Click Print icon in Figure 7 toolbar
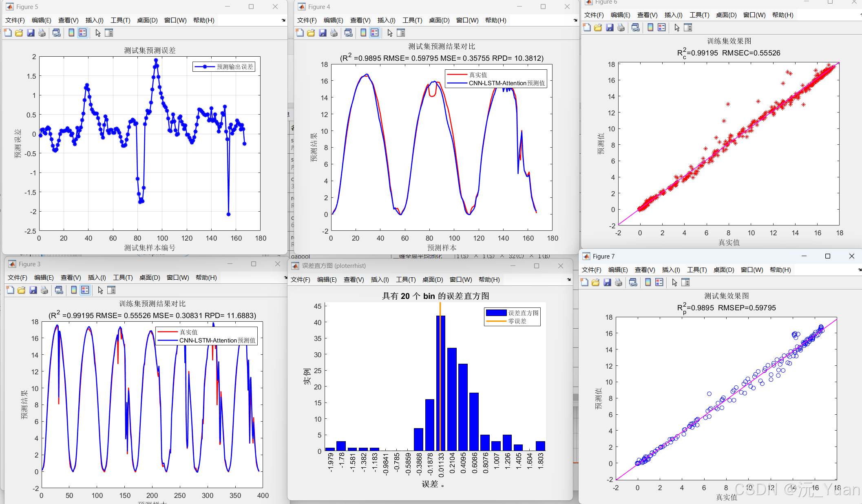 point(619,282)
